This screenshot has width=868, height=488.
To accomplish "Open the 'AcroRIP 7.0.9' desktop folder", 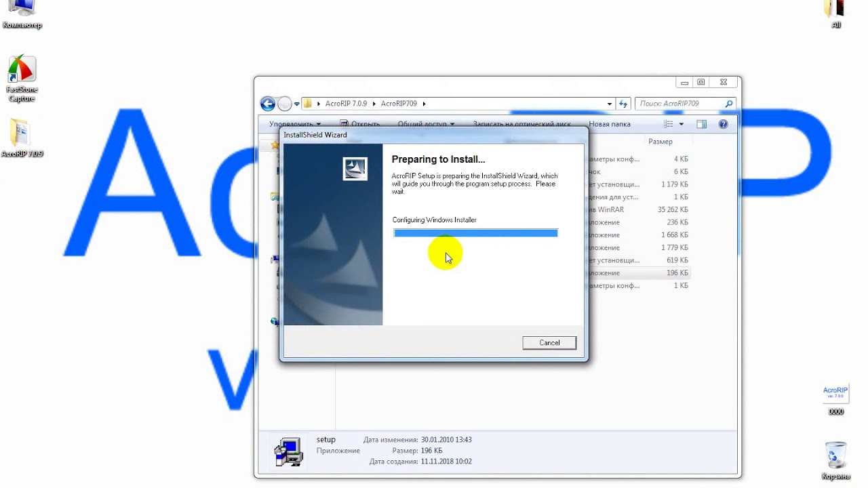I will point(22,139).
